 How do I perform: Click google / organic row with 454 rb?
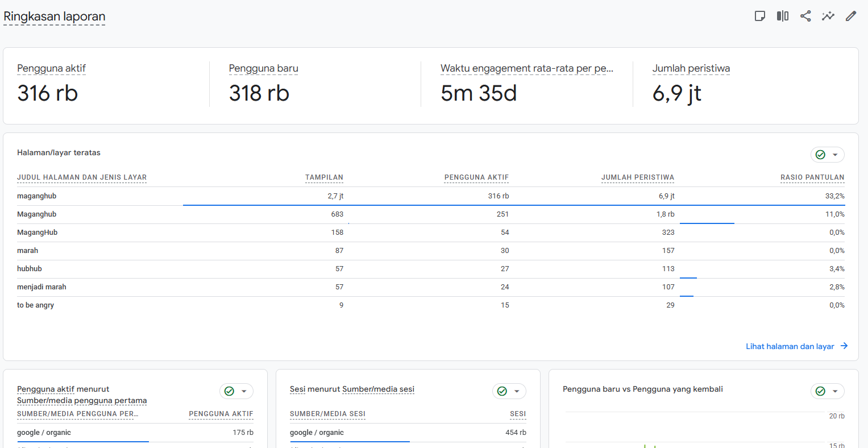[408, 433]
